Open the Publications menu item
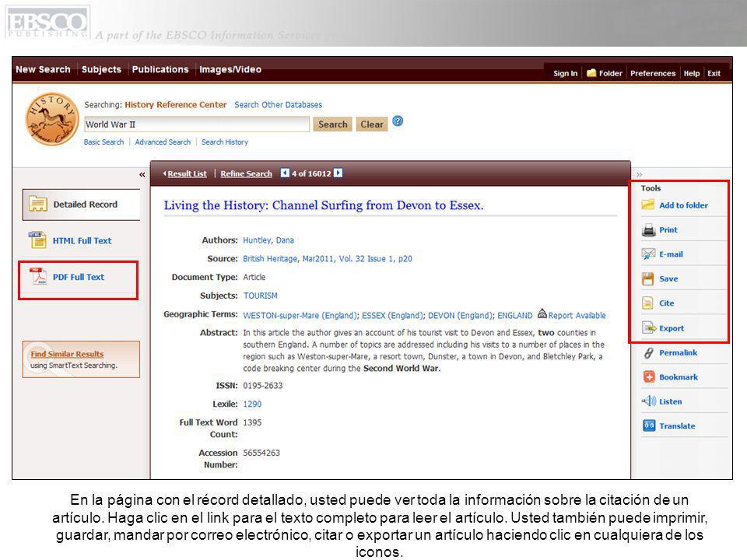 click(x=160, y=69)
